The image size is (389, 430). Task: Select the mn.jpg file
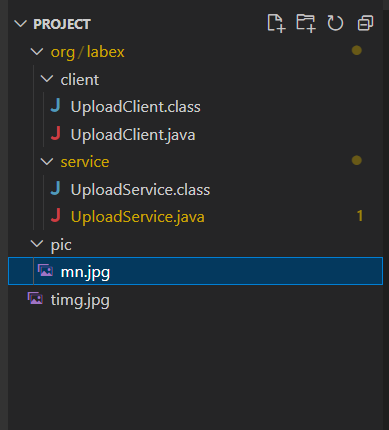(x=195, y=271)
